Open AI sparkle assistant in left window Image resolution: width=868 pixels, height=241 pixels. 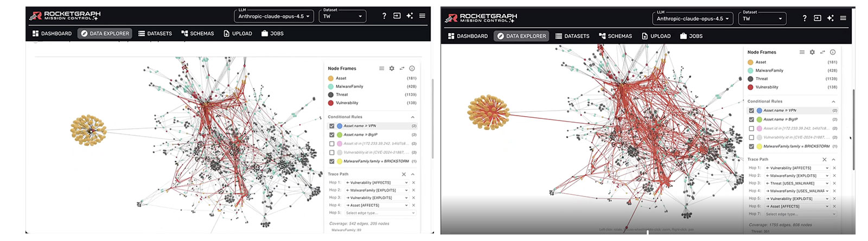click(x=410, y=16)
